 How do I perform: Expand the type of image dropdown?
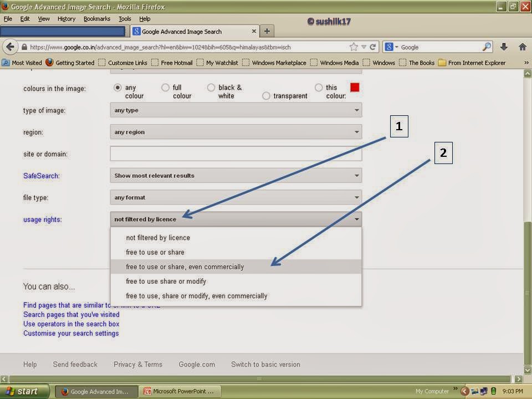[x=236, y=110]
